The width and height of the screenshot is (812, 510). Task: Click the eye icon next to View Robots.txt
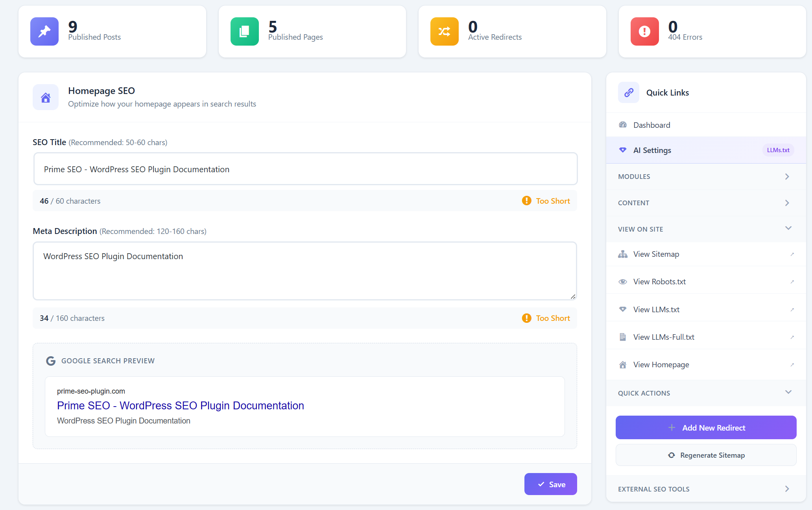tap(623, 282)
